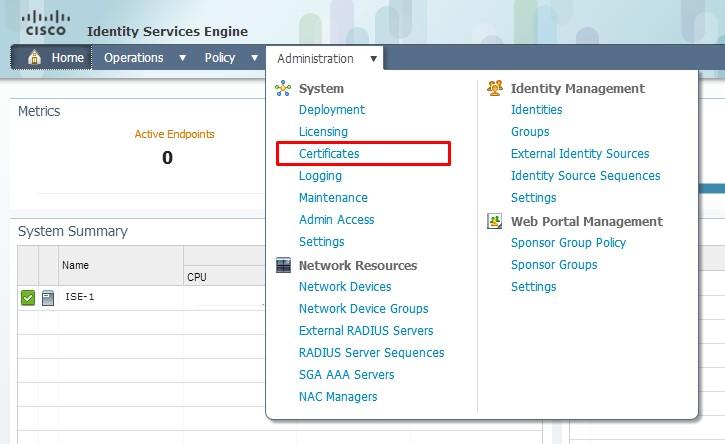Open Network Device Groups

coord(363,308)
